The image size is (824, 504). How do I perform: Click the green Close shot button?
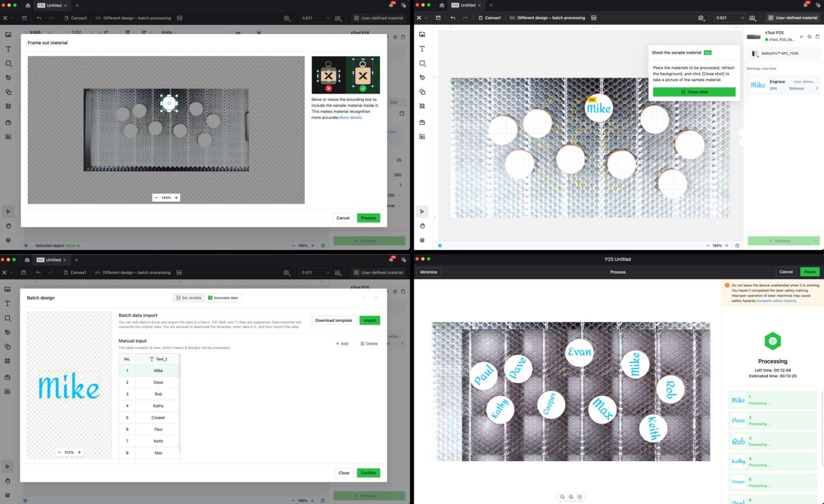694,92
